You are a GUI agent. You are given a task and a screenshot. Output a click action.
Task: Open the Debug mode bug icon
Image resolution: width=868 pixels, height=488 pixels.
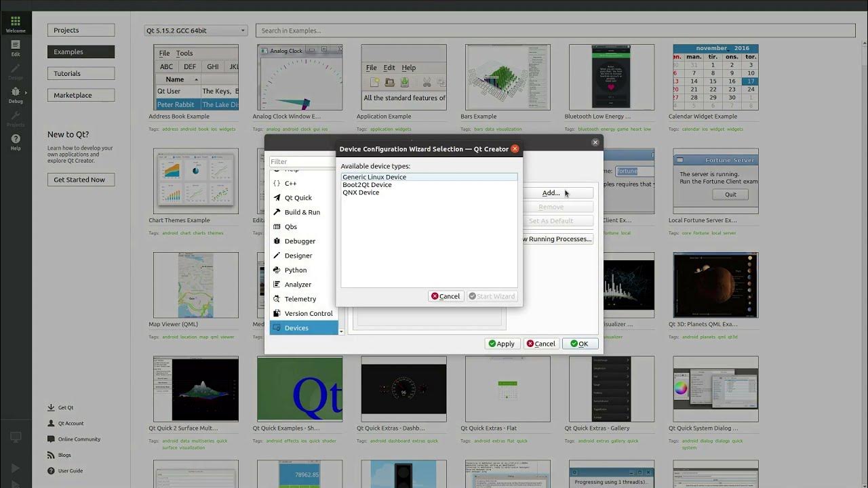pos(16,91)
